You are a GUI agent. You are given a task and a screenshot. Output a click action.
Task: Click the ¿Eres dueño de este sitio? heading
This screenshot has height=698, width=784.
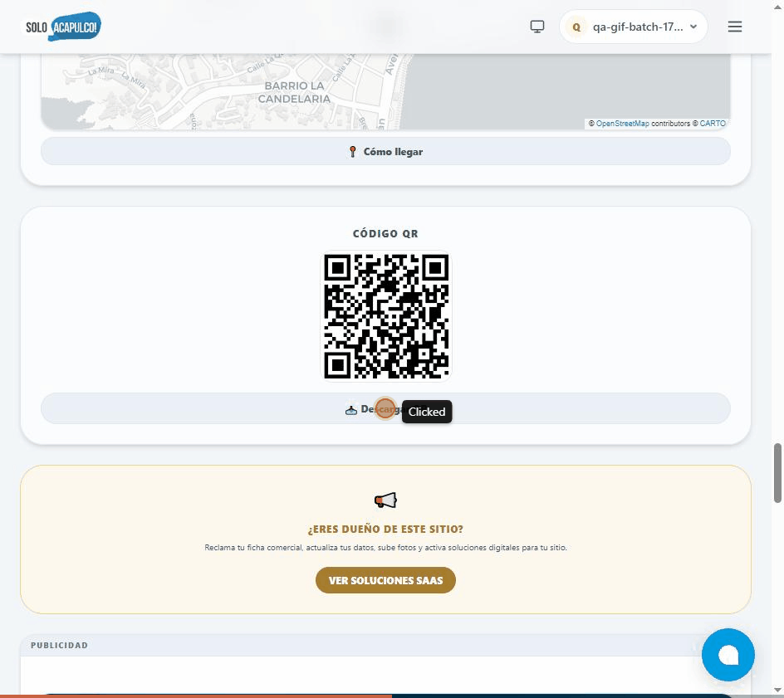(385, 530)
